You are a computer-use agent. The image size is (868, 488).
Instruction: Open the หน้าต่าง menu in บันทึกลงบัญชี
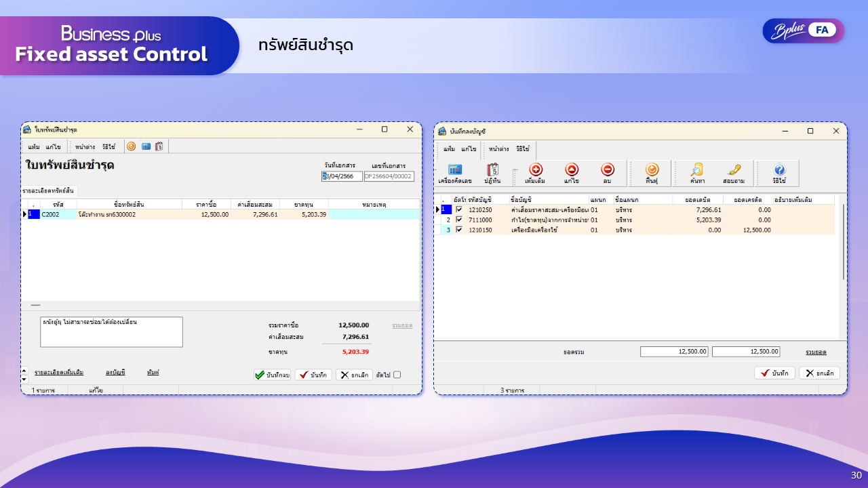(498, 150)
